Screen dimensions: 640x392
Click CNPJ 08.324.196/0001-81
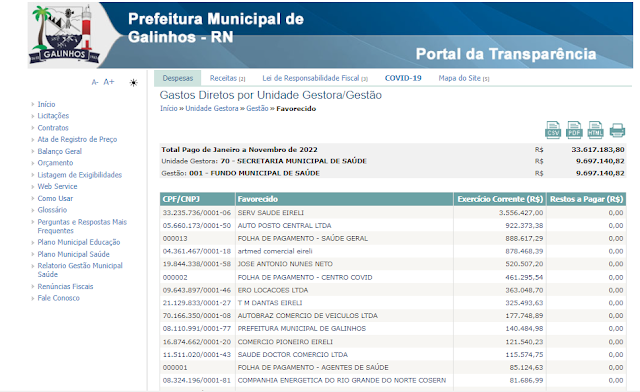(197, 380)
